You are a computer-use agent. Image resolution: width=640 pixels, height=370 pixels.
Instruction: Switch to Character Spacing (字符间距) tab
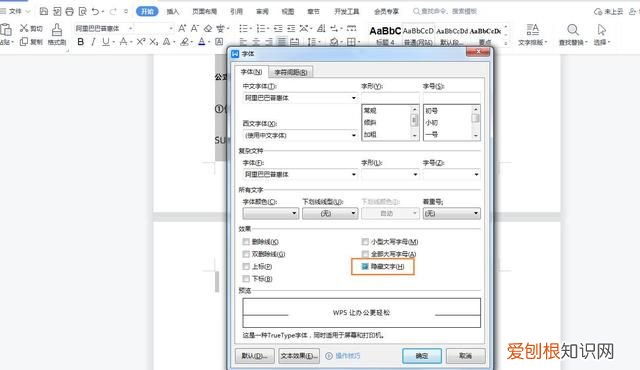click(291, 72)
